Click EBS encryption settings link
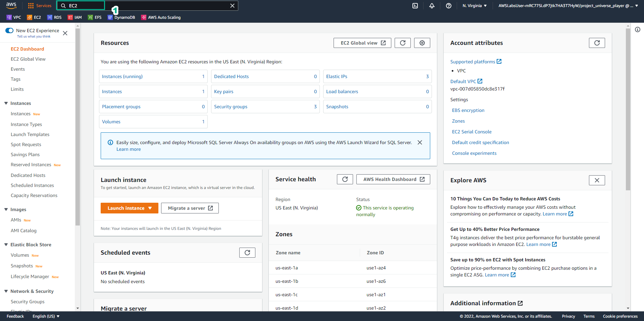 click(x=468, y=110)
